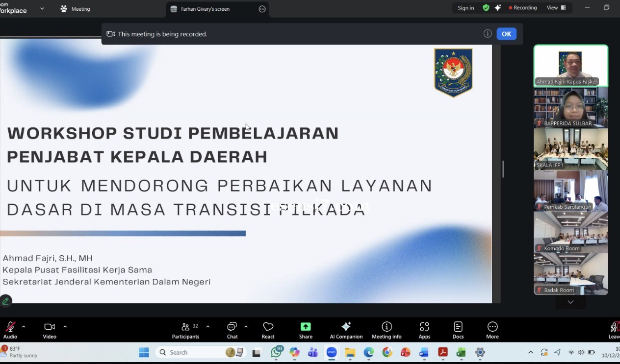Open AI Companion
Viewport: 620px width, 364px height.
point(346,329)
